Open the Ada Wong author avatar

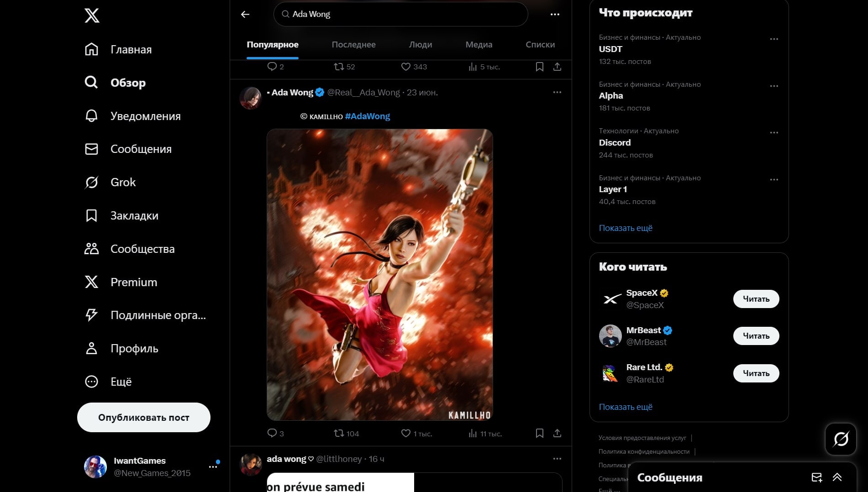[x=250, y=98]
